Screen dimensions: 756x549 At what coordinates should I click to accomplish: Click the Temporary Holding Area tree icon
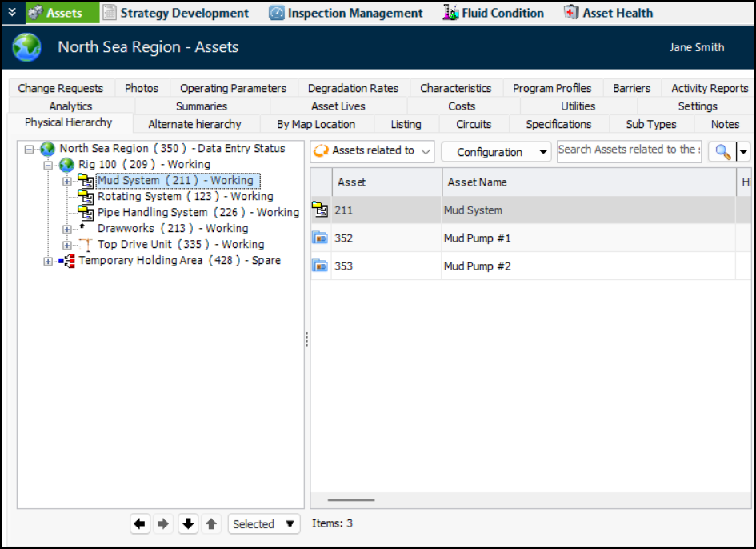tap(66, 261)
